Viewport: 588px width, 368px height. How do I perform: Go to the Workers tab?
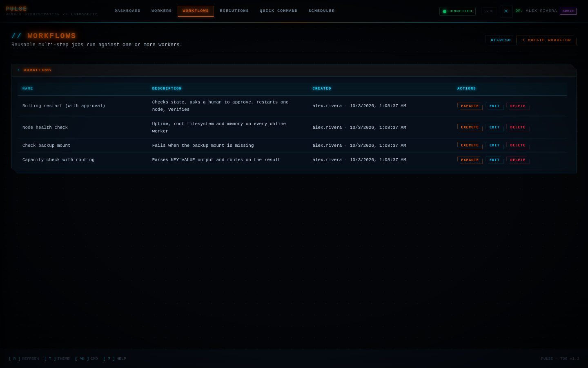(162, 11)
